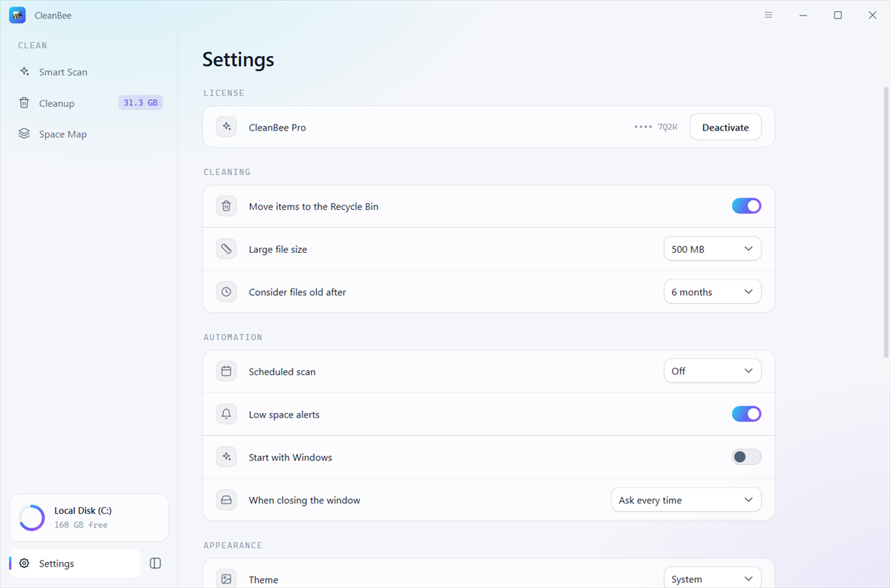Open the Space Map view
This screenshot has height=588, width=890.
(89, 134)
